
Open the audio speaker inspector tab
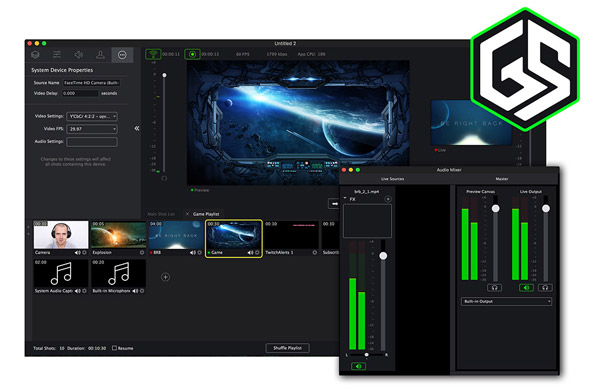(78, 55)
